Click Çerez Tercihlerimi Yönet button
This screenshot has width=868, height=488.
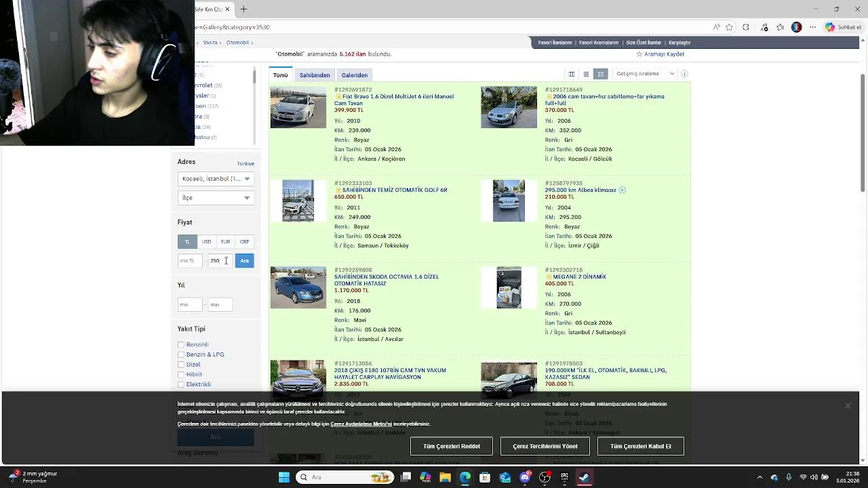545,447
